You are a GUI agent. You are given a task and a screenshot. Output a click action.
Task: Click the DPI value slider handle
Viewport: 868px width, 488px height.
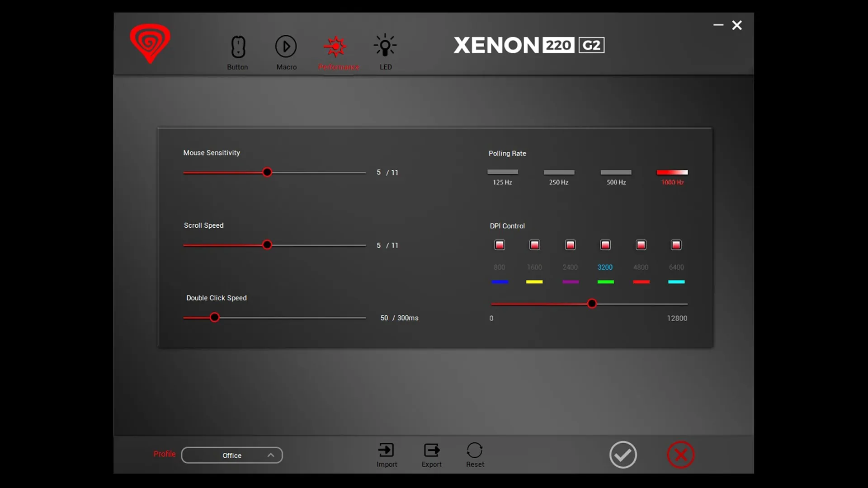pyautogui.click(x=592, y=304)
